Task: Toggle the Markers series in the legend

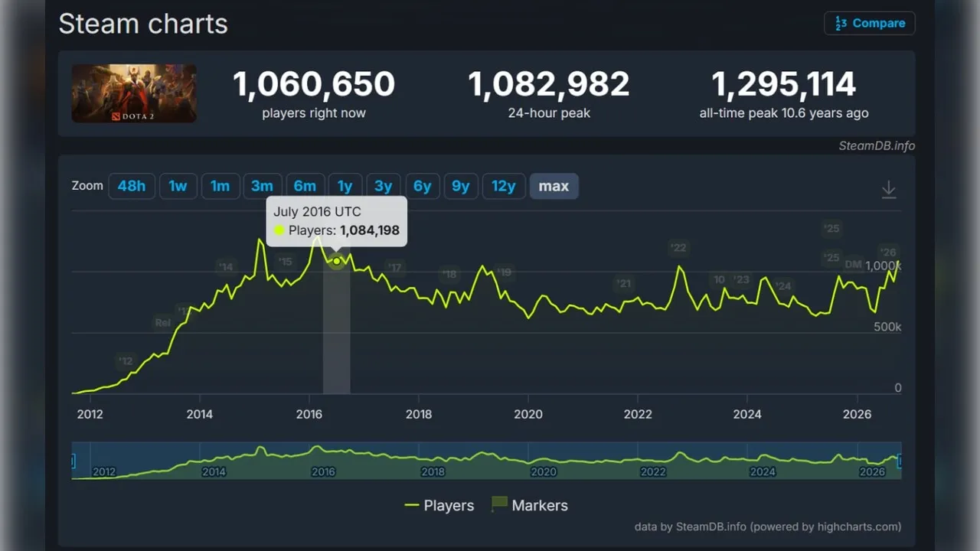Action: click(530, 505)
